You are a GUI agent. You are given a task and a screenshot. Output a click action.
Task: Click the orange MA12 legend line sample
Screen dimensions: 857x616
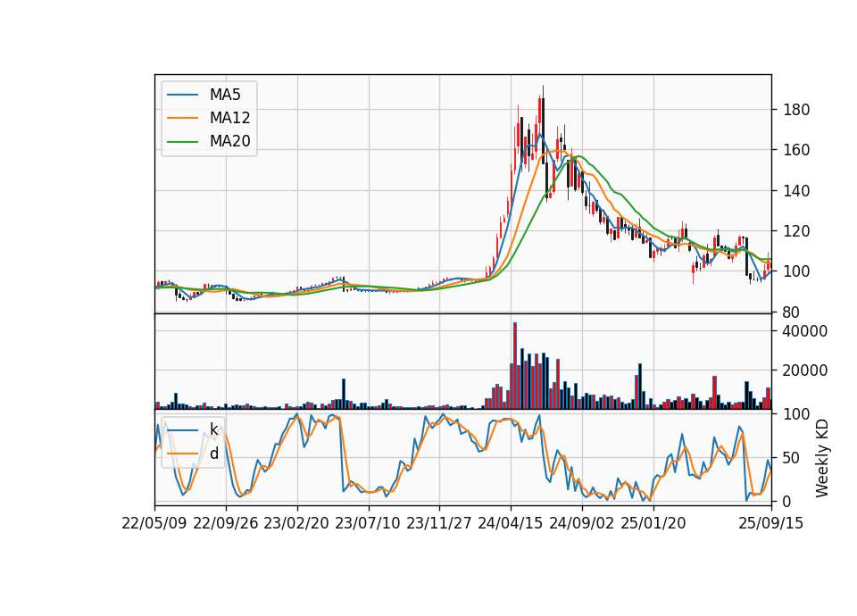(x=182, y=118)
